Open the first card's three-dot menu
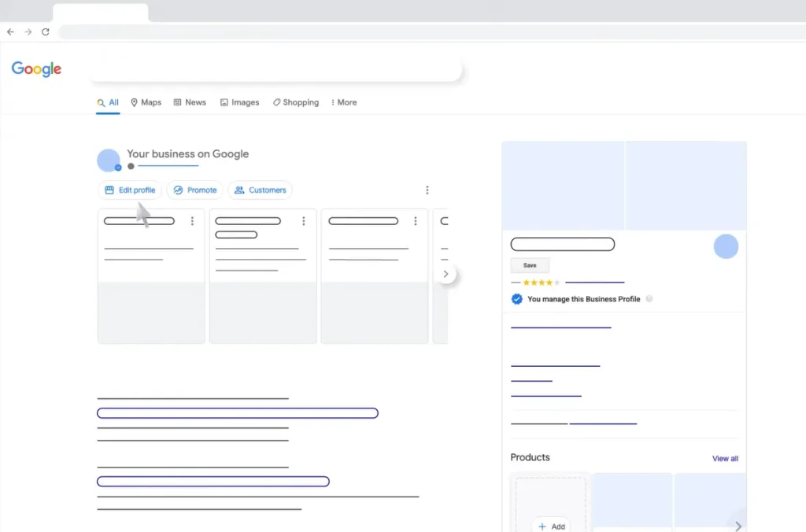Viewport: 806px width, 532px height. click(x=192, y=221)
